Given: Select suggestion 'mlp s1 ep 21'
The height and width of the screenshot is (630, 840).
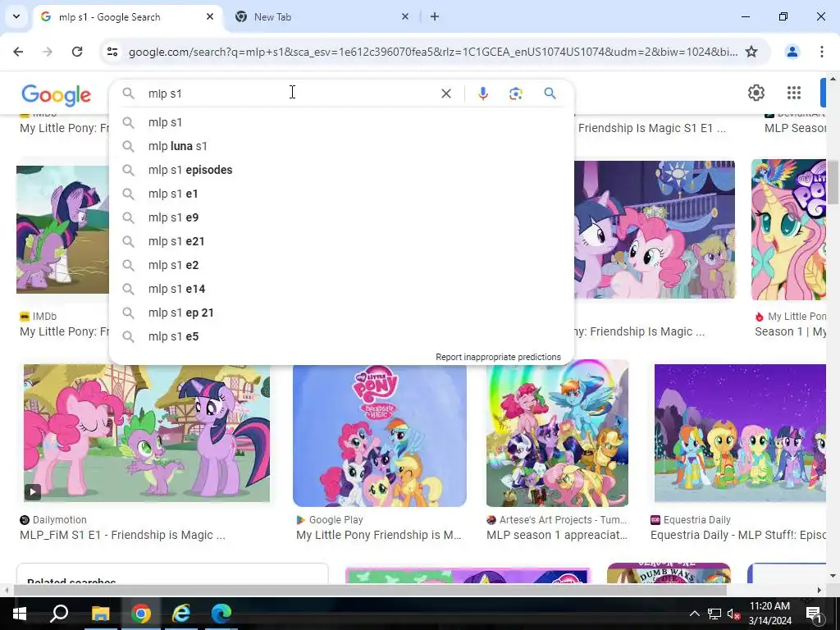Looking at the screenshot, I should (341, 313).
